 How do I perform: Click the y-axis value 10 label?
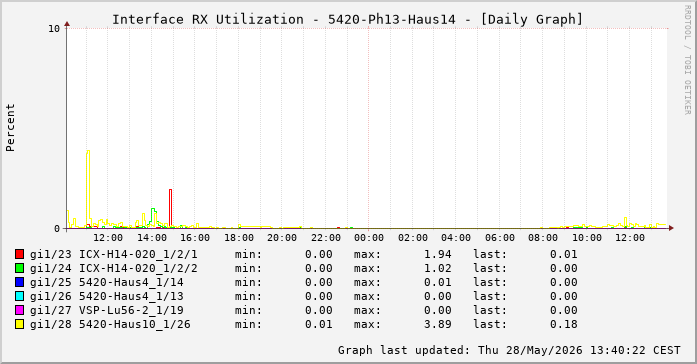tap(53, 29)
